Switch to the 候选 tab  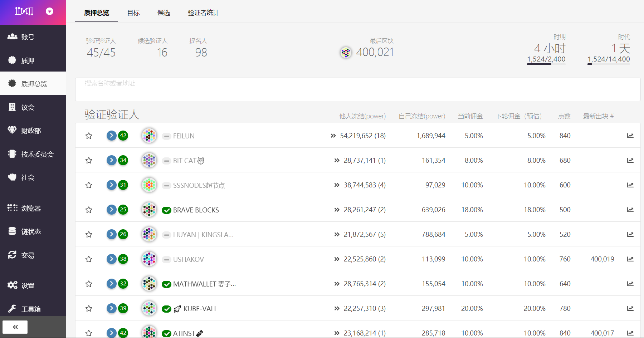(164, 13)
